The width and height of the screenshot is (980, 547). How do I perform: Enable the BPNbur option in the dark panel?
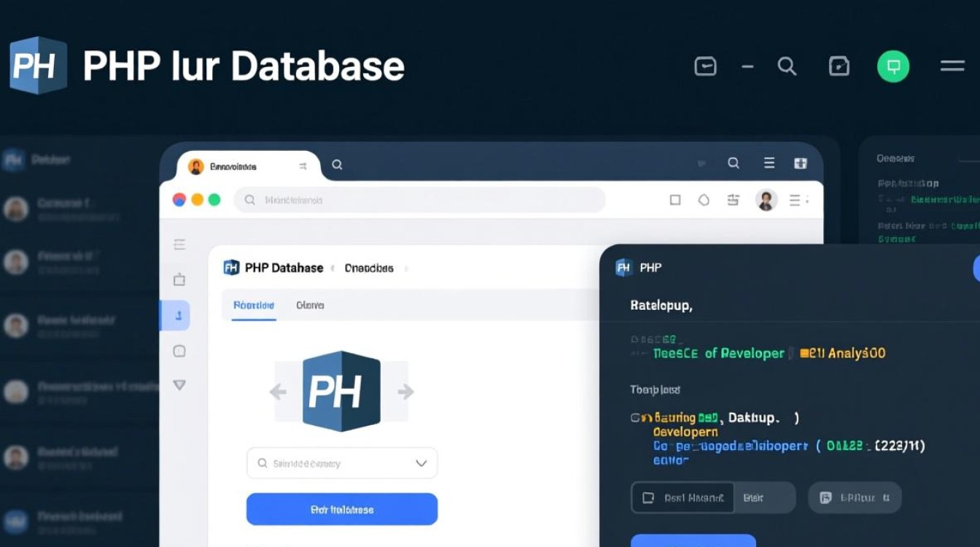tap(855, 497)
